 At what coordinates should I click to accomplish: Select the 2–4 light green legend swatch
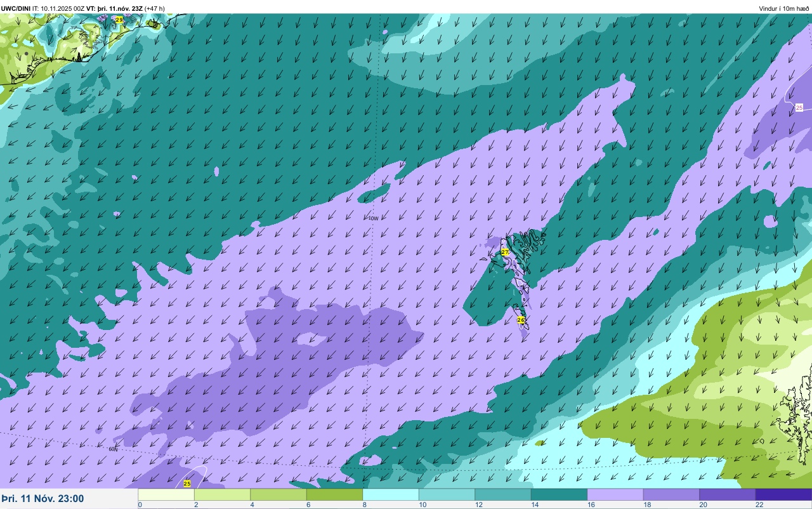coord(222,494)
